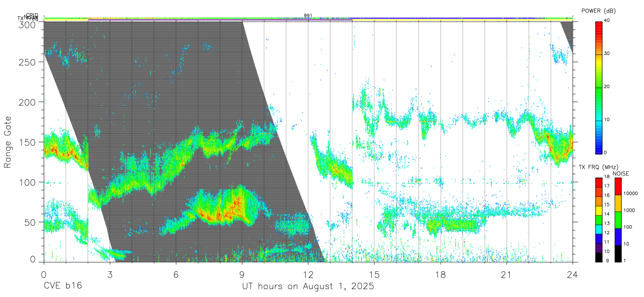
Task: Click the 1000 label in NOISE legend
Action: click(x=629, y=210)
